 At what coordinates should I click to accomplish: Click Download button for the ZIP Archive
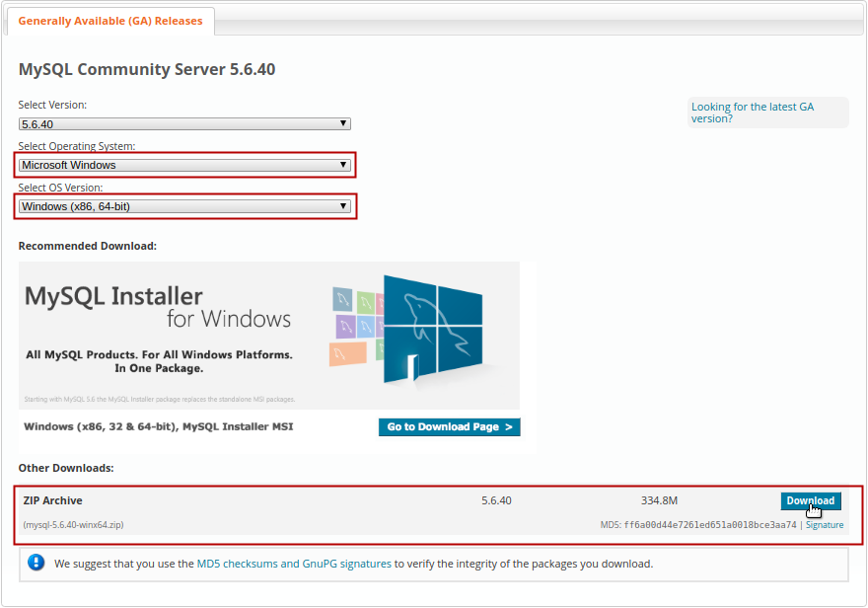tap(810, 501)
